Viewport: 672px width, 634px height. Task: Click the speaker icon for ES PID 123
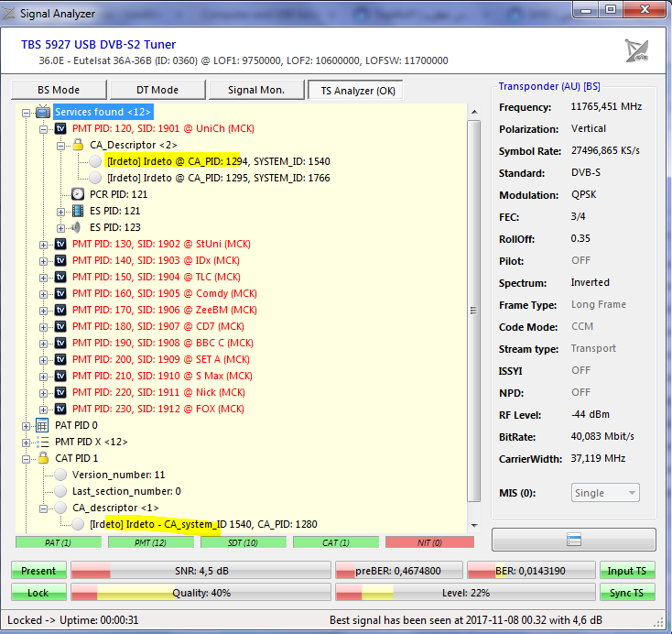tap(78, 227)
